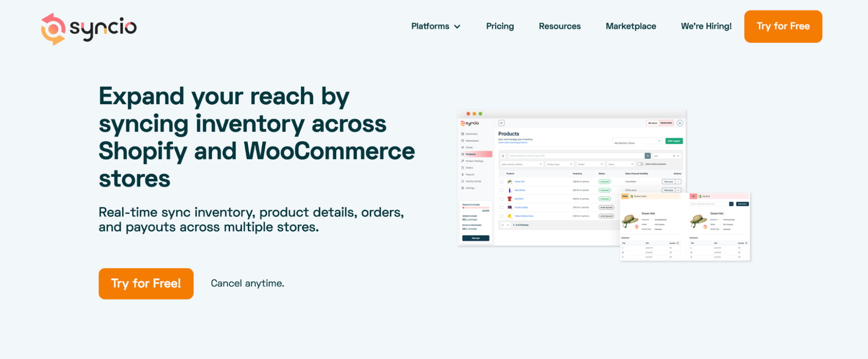The height and width of the screenshot is (359, 868).
Task: Click the green Bulk mapper button in product preview
Action: coord(674,141)
